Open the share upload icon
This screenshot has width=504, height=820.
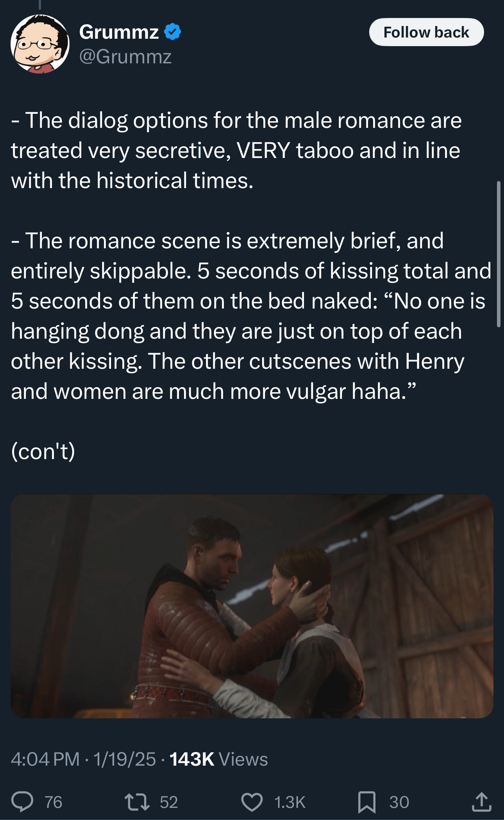(481, 802)
